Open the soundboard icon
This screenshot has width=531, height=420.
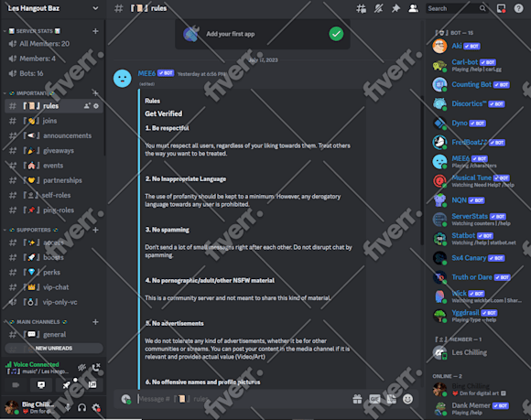click(x=92, y=385)
